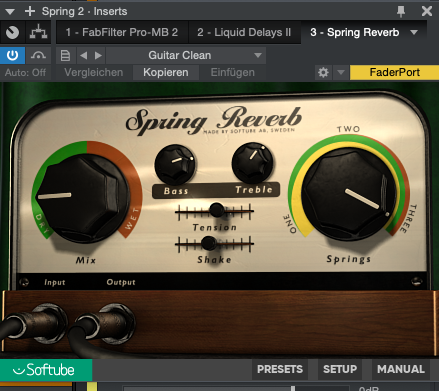Toggle the automation mode icon

[x=38, y=55]
